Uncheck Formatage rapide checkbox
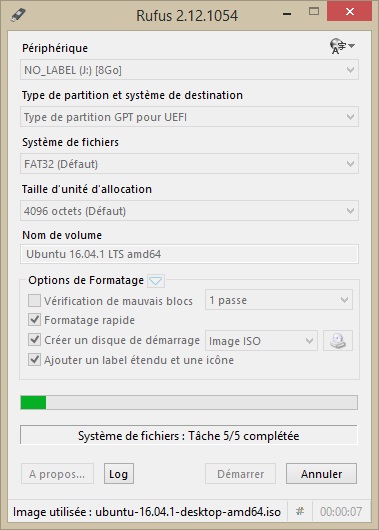 [x=34, y=320]
